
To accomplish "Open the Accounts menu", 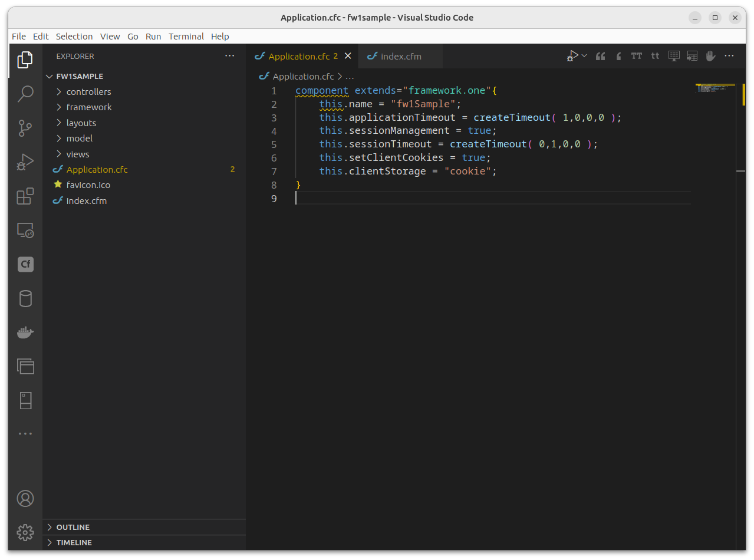I will (25, 499).
